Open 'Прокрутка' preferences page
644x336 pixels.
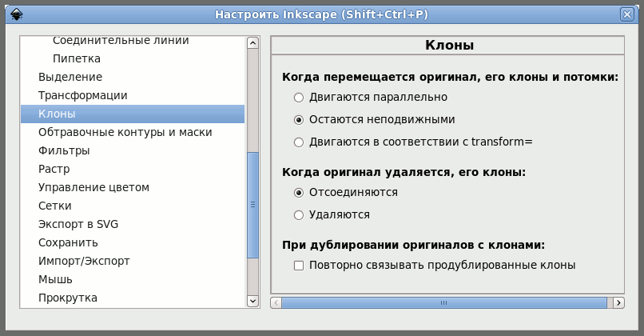point(133,298)
